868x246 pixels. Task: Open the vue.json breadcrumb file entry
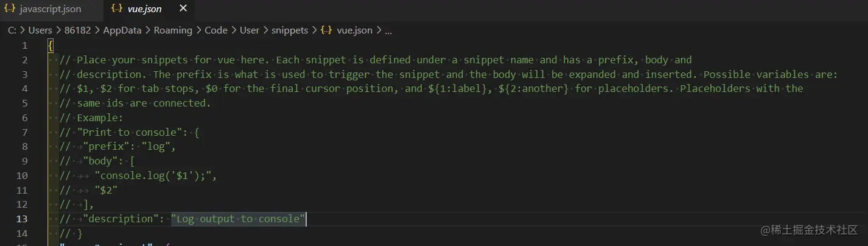[x=355, y=30]
